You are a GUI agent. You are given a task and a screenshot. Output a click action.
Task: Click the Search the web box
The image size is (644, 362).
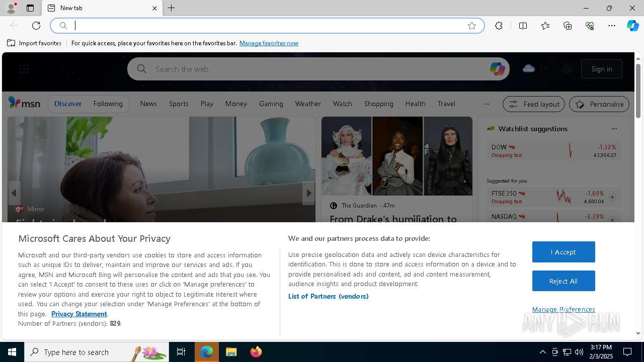tap(318, 69)
